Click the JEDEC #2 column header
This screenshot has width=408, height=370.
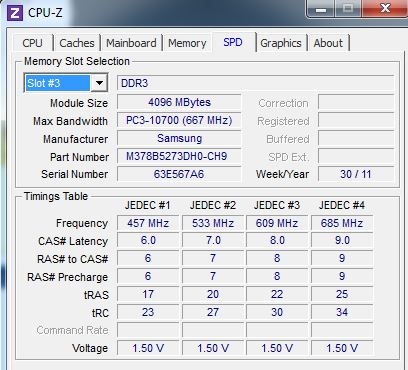click(213, 205)
